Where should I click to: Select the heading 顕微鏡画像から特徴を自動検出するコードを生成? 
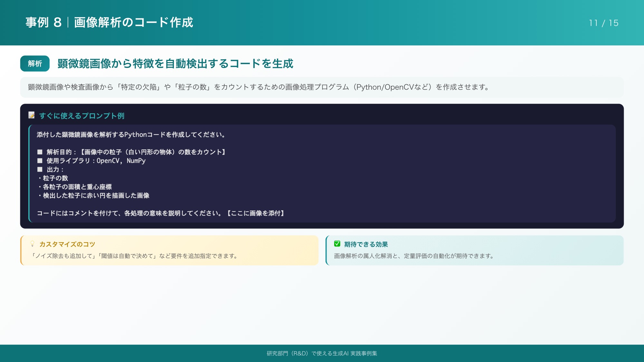[x=175, y=63]
